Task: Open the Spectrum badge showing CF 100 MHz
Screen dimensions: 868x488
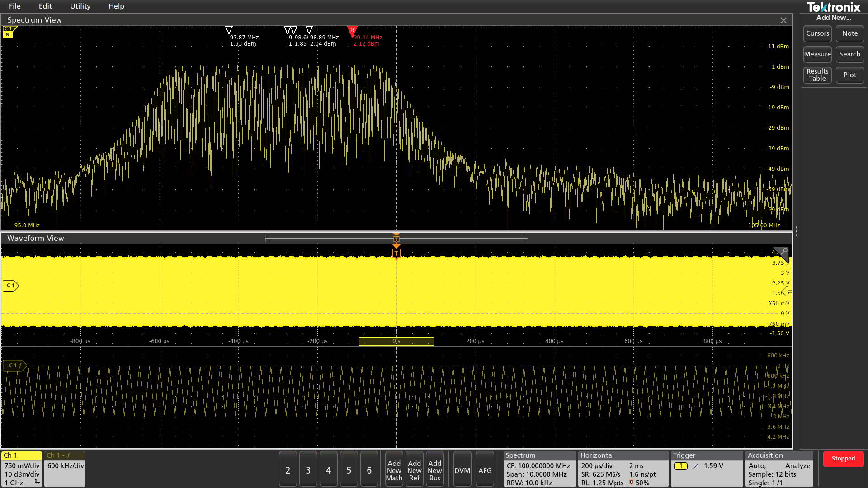Action: 539,469
